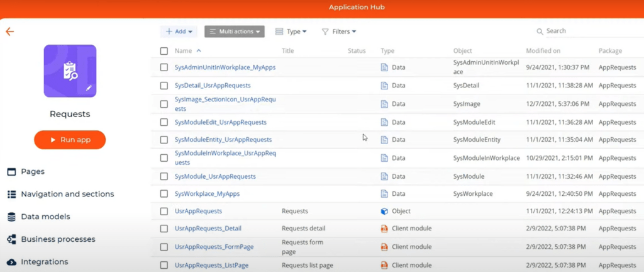The height and width of the screenshot is (272, 644).
Task: Check the UsrAppRequests_ListPage row checkbox
Action: 164,266
